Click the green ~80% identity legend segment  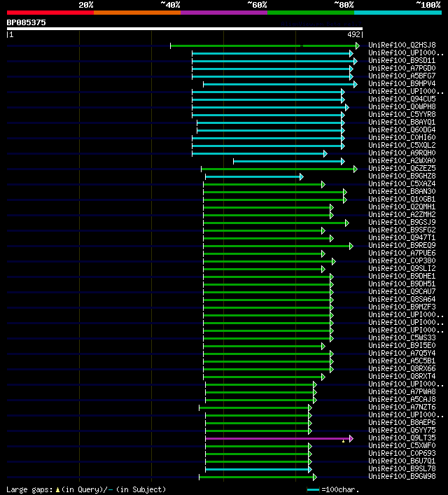pos(311,13)
